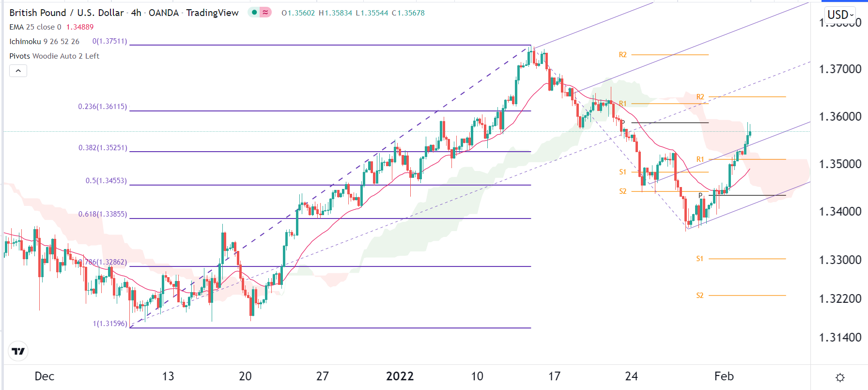Open chart settings gear icon
The image size is (868, 390).
click(x=840, y=377)
